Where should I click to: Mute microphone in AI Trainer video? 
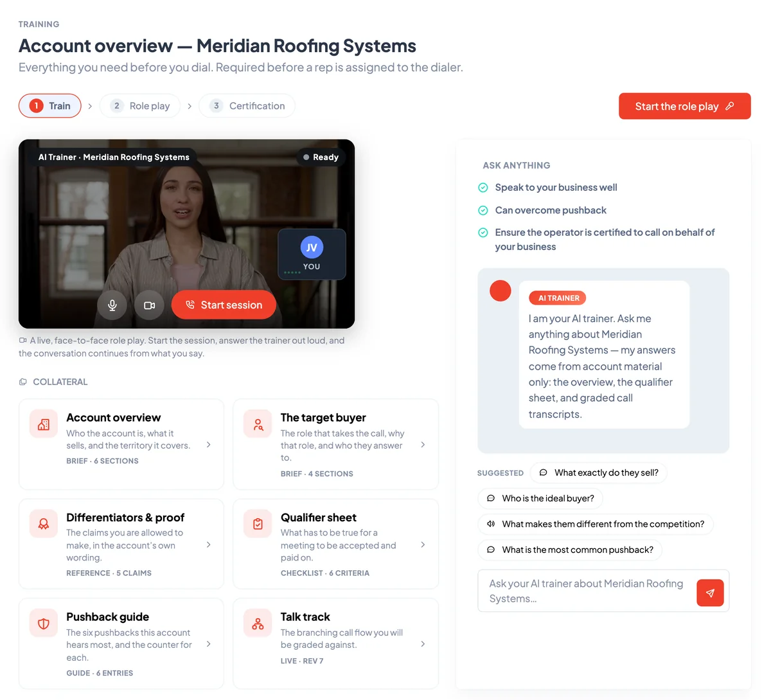click(x=112, y=305)
